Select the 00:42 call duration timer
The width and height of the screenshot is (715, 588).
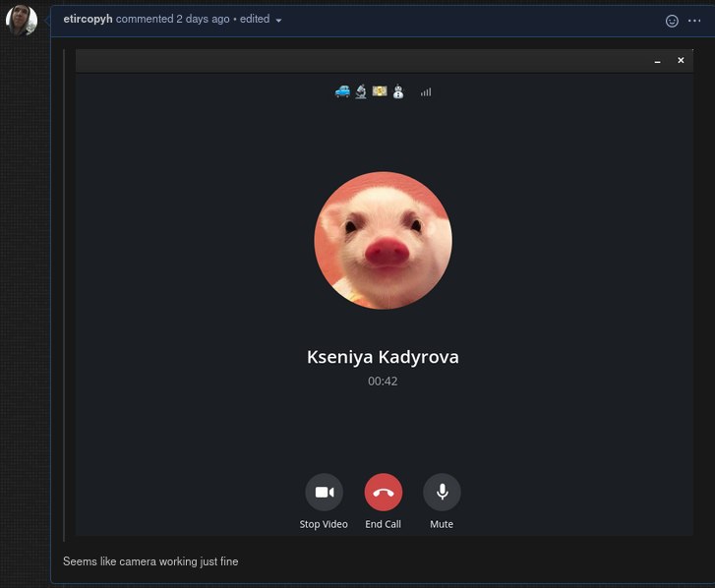383,382
